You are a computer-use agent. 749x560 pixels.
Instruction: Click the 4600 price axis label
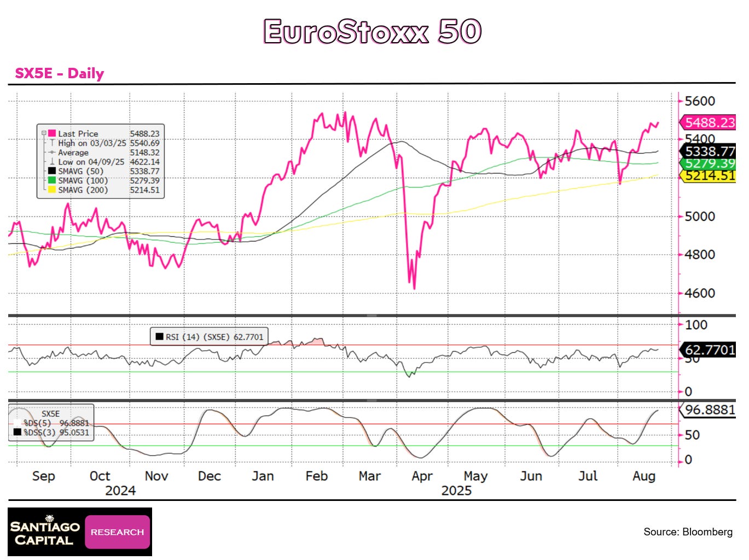coord(700,293)
